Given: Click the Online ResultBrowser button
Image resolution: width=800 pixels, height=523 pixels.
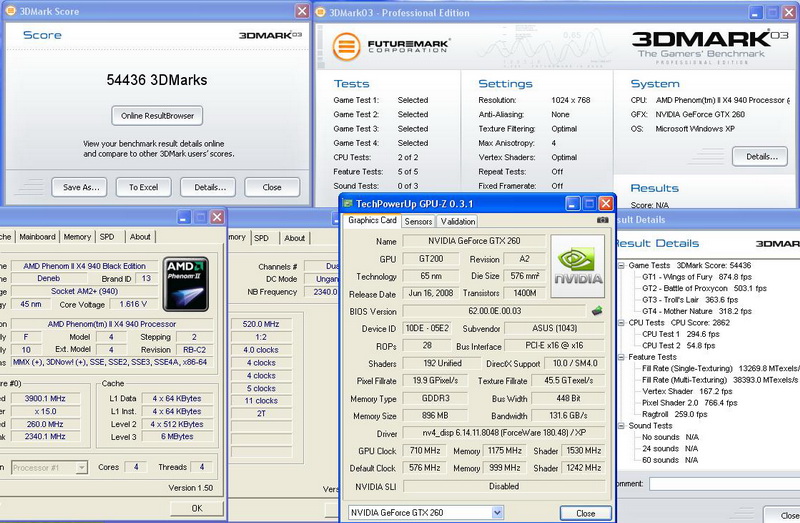Looking at the screenshot, I should coord(157,116).
